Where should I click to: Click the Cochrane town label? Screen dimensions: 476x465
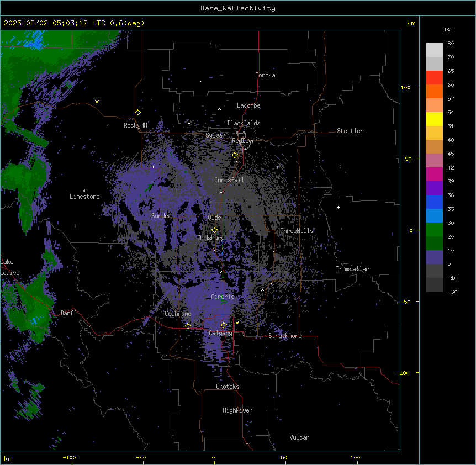coord(178,314)
